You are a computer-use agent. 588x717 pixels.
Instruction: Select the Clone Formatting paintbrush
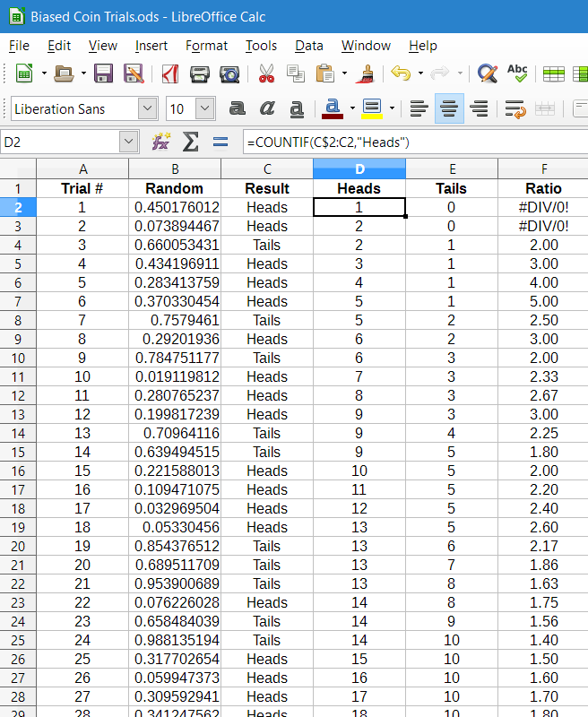click(x=366, y=73)
